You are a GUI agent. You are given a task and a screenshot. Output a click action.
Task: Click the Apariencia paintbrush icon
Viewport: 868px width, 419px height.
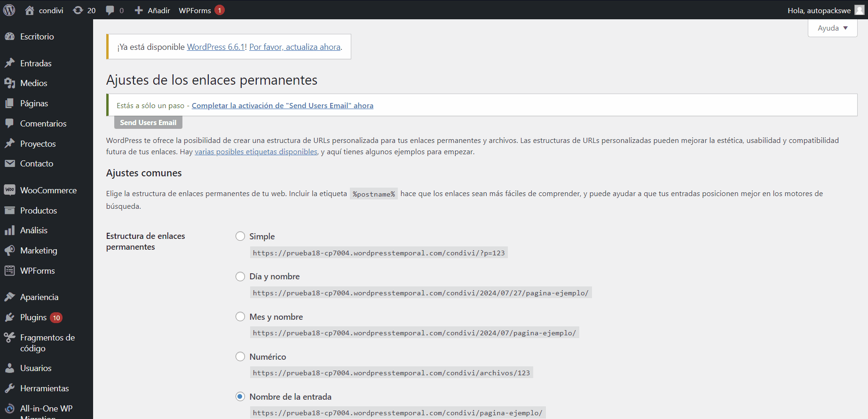[x=9, y=297]
